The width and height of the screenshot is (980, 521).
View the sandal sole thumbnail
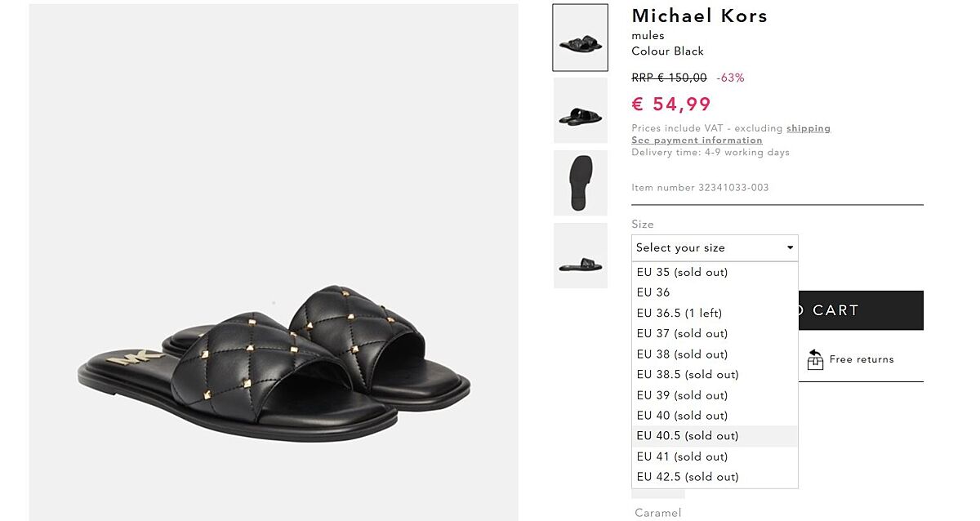pos(580,183)
